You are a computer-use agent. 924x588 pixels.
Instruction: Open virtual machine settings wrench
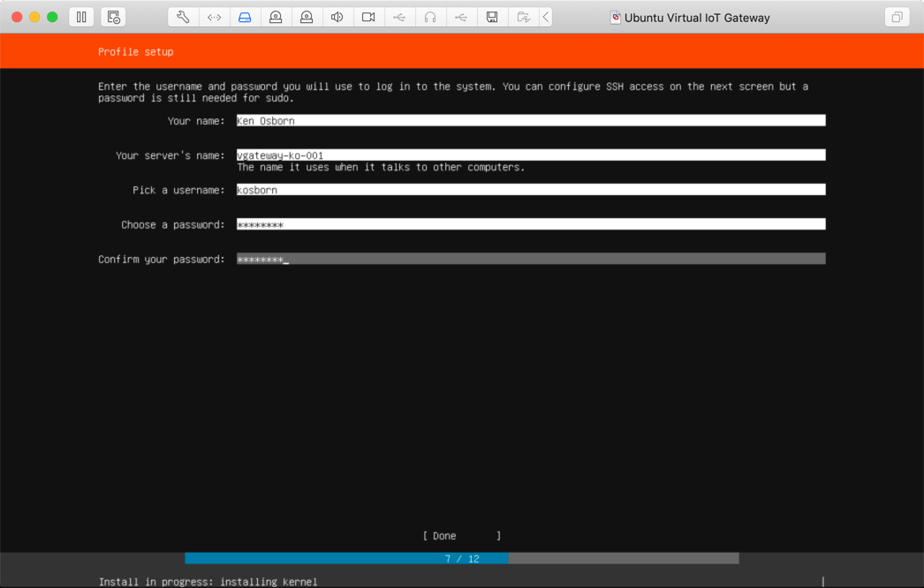[x=183, y=17]
